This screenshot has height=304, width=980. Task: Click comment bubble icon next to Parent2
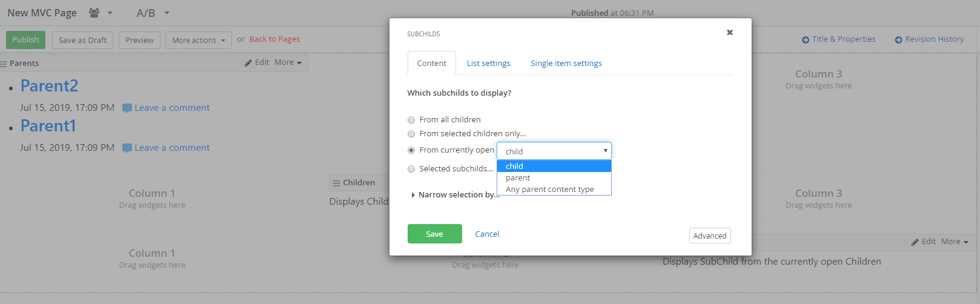127,108
